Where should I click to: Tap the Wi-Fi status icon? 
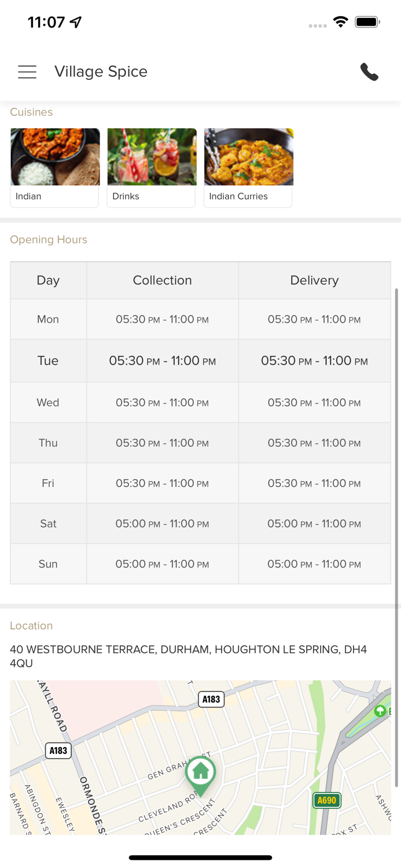[x=341, y=22]
